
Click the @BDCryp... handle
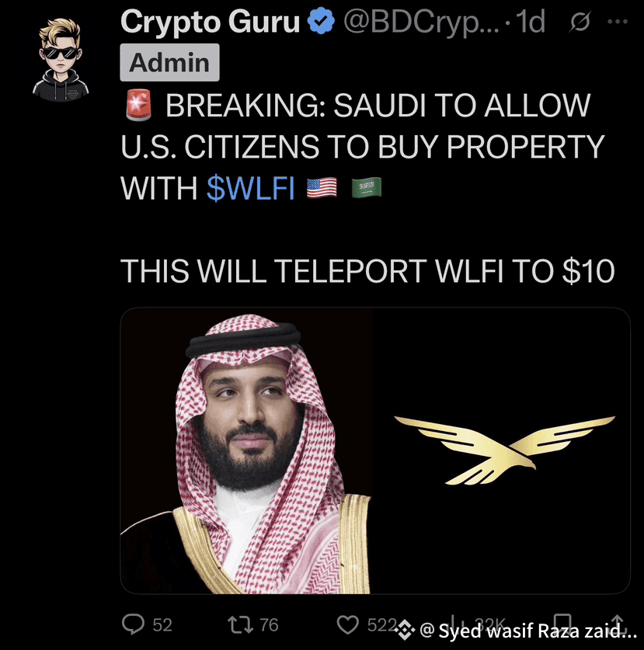click(x=421, y=23)
